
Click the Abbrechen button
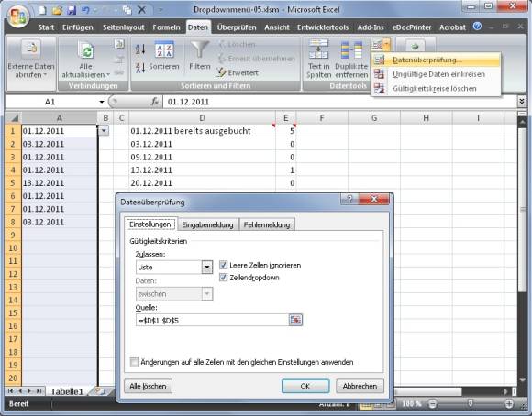click(x=360, y=386)
